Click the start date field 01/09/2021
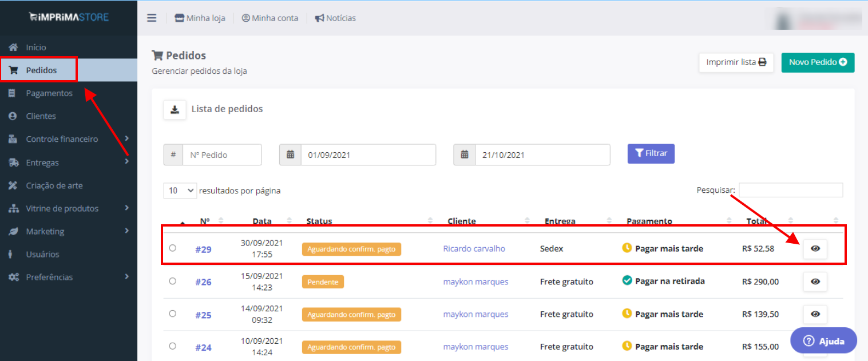This screenshot has width=868, height=361. click(368, 154)
